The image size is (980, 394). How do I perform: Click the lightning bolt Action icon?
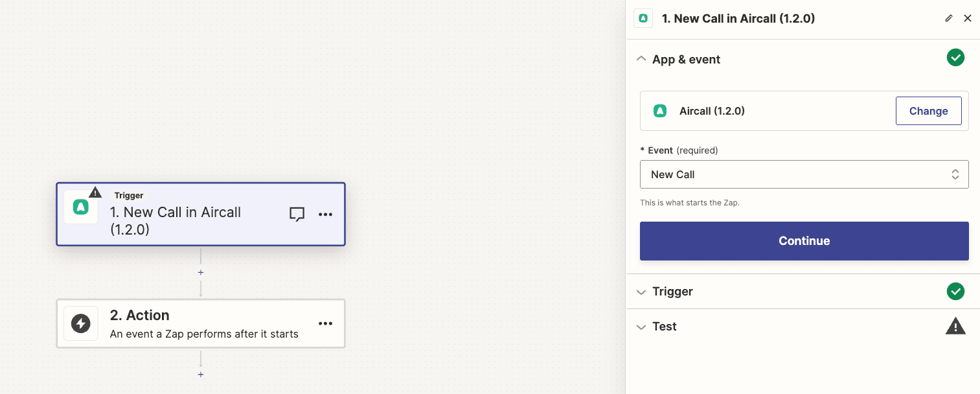(x=81, y=323)
